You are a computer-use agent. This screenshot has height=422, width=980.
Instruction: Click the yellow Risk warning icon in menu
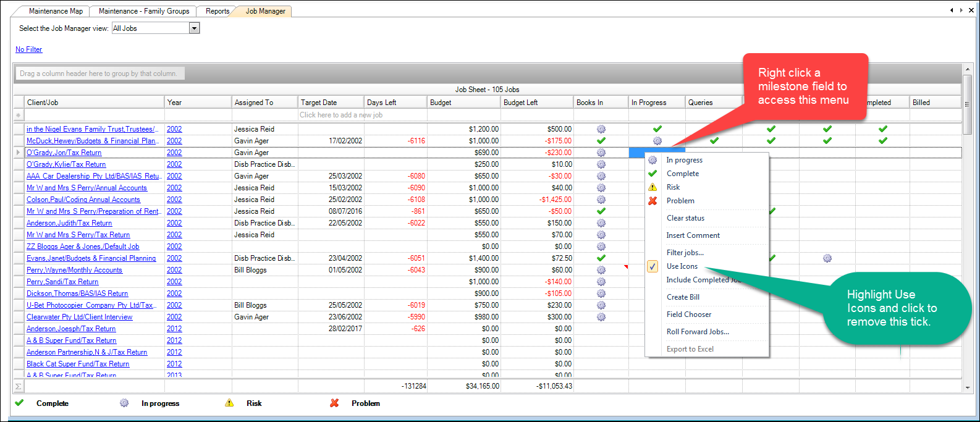pos(653,187)
